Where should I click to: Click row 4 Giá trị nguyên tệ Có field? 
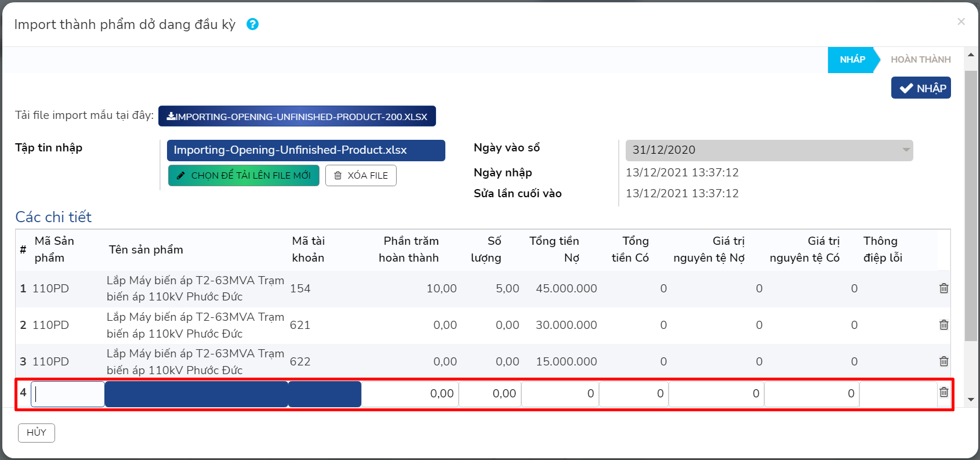pyautogui.click(x=812, y=394)
